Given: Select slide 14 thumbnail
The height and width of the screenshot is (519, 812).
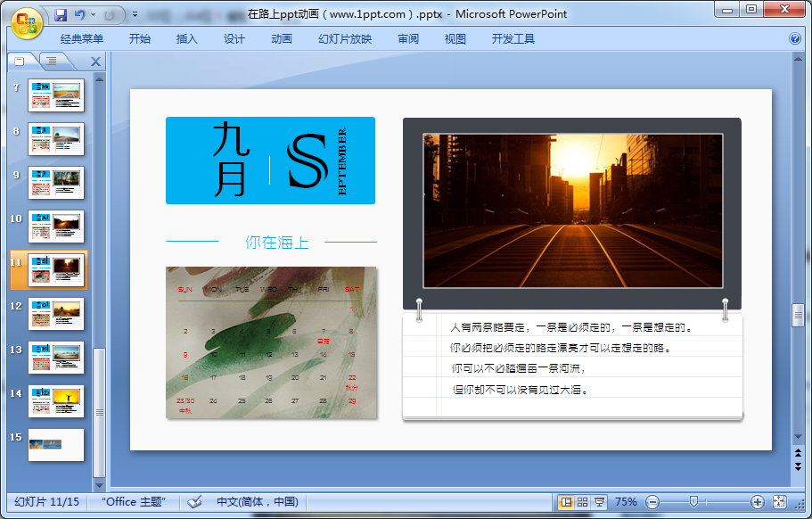Looking at the screenshot, I should [56, 401].
